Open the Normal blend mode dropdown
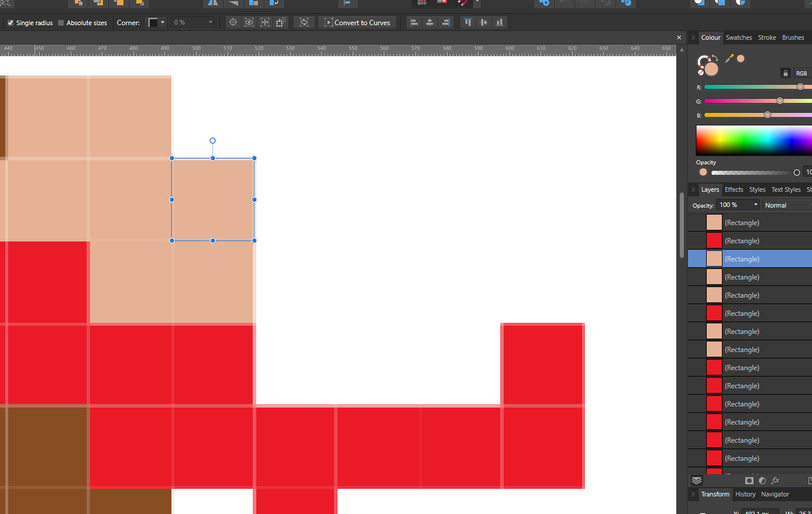 click(x=787, y=205)
